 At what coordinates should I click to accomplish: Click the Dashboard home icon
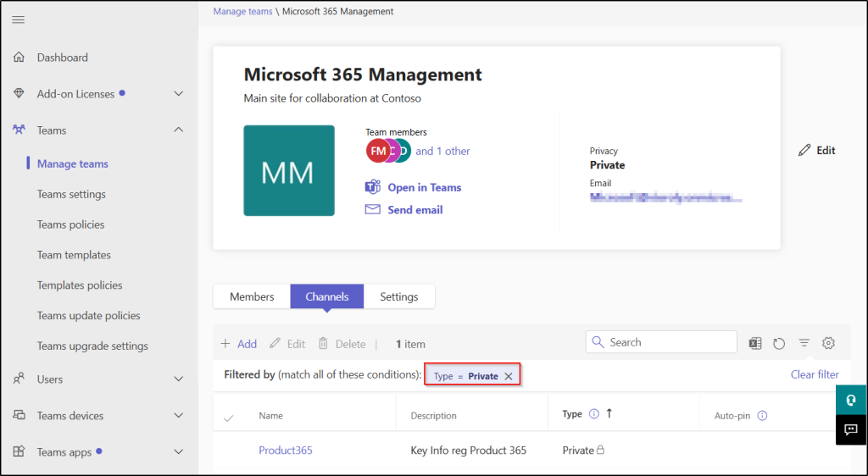(x=19, y=57)
